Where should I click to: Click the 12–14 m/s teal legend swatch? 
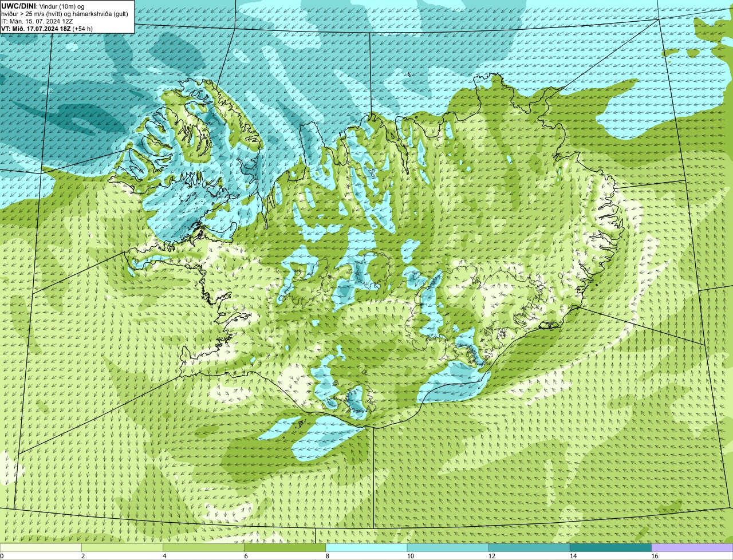pyautogui.click(x=529, y=547)
